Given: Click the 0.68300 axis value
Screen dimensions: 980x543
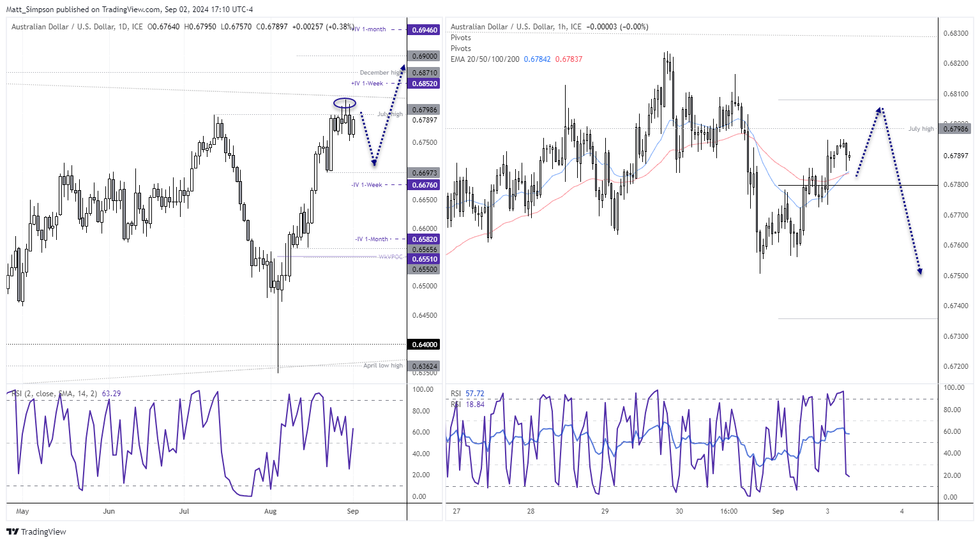Looking at the screenshot, I should (x=956, y=33).
